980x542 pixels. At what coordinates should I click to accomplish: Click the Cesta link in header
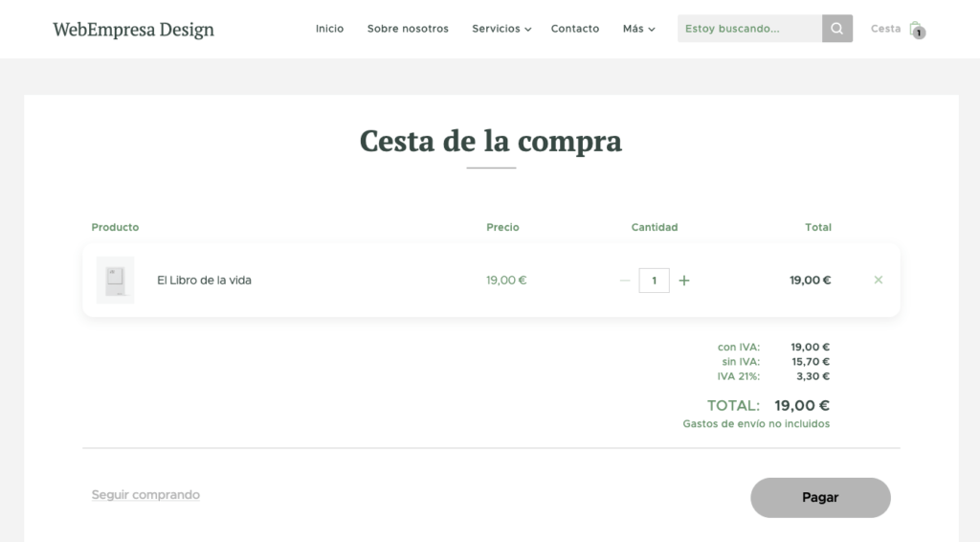[x=885, y=29]
